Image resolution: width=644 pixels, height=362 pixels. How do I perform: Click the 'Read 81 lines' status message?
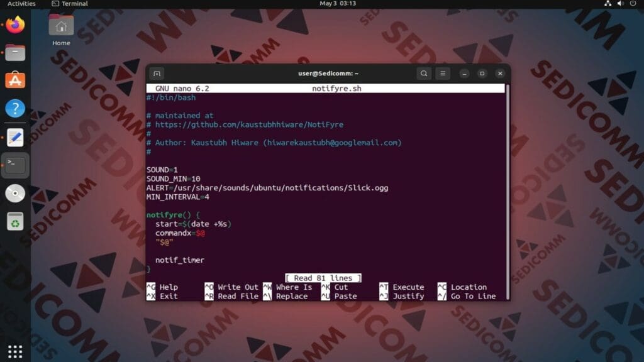[323, 278]
